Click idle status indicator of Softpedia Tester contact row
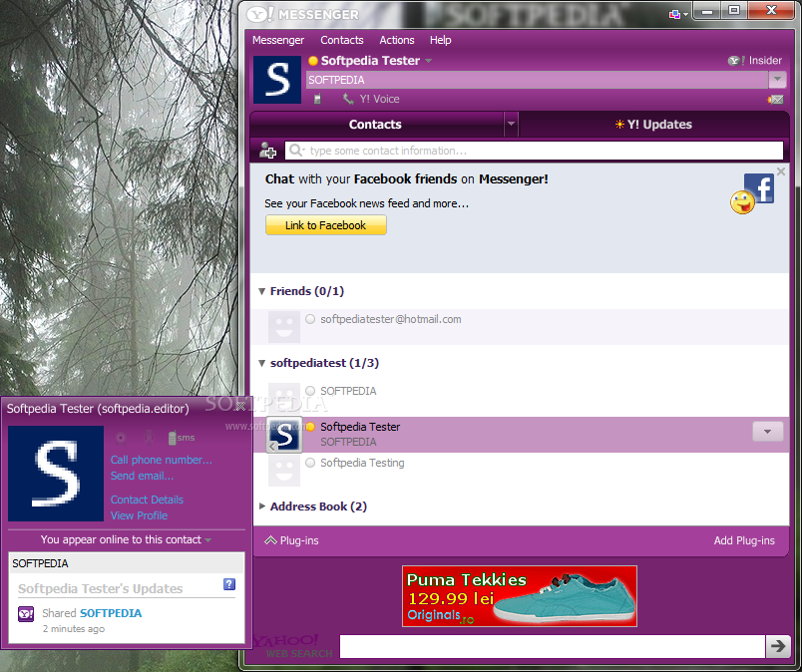 point(310,427)
